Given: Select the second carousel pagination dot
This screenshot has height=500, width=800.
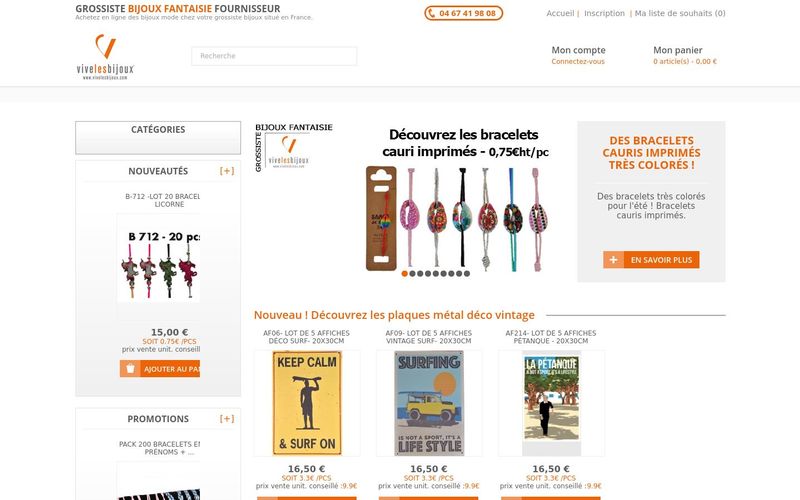Looking at the screenshot, I should (412, 273).
